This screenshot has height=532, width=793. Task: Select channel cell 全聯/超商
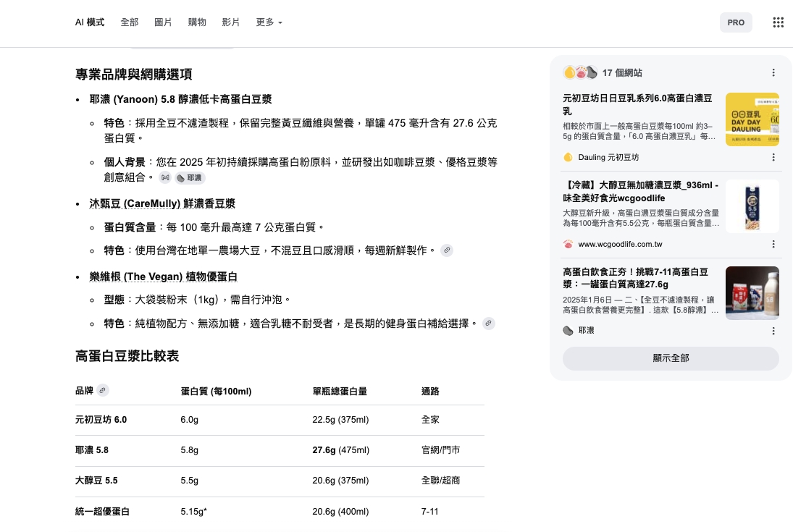(440, 481)
